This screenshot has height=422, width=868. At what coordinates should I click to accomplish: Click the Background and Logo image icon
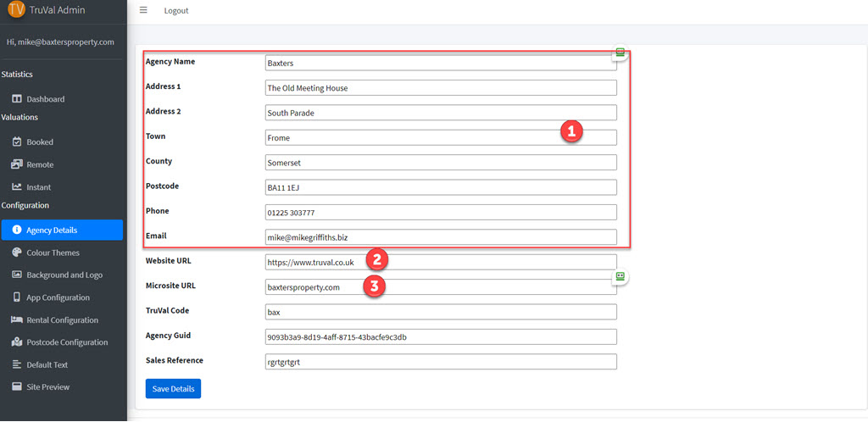(17, 275)
